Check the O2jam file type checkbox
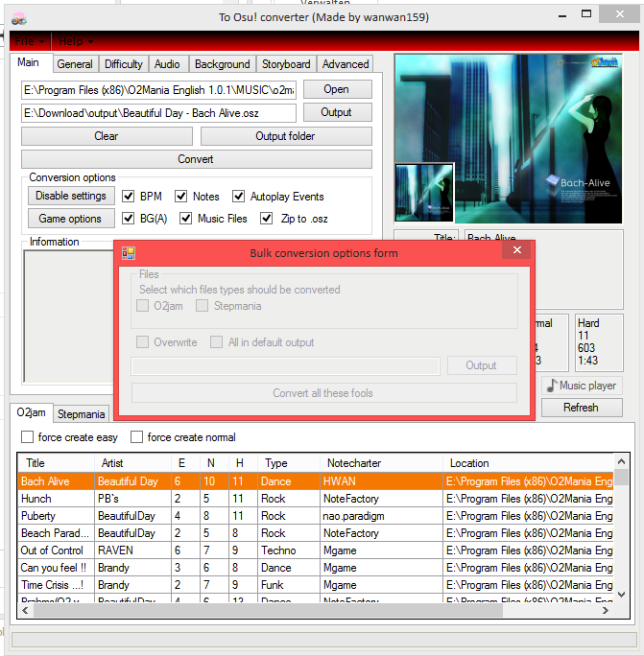 pos(142,306)
